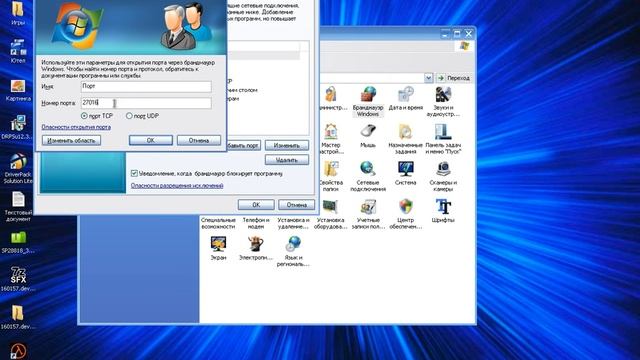640x360 pixels.
Task: Select DriverPack Solution Lite desktop icon
Action: pos(18,168)
